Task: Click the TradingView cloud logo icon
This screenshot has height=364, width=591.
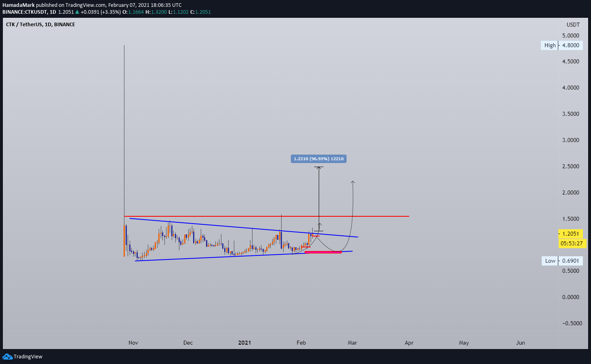Action: click(7, 356)
